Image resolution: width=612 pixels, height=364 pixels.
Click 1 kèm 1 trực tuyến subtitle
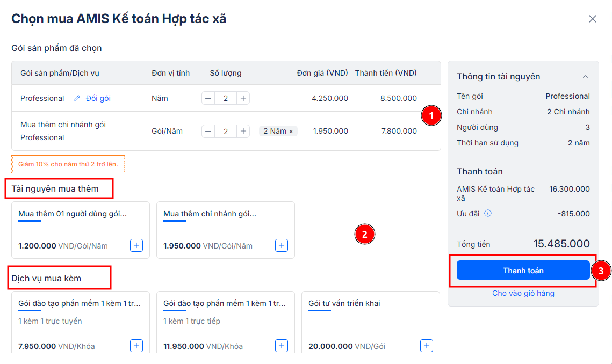(x=50, y=321)
